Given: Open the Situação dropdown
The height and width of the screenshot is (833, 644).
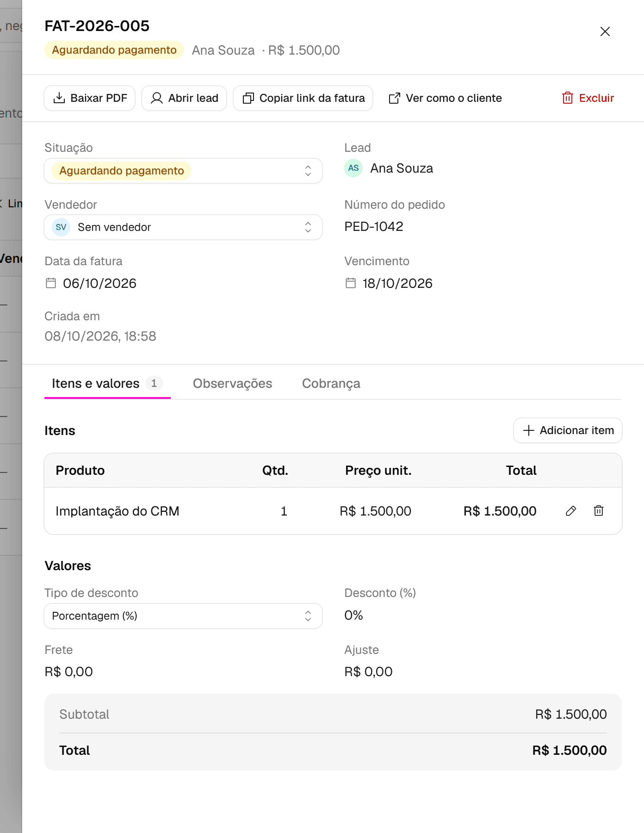Looking at the screenshot, I should (183, 171).
